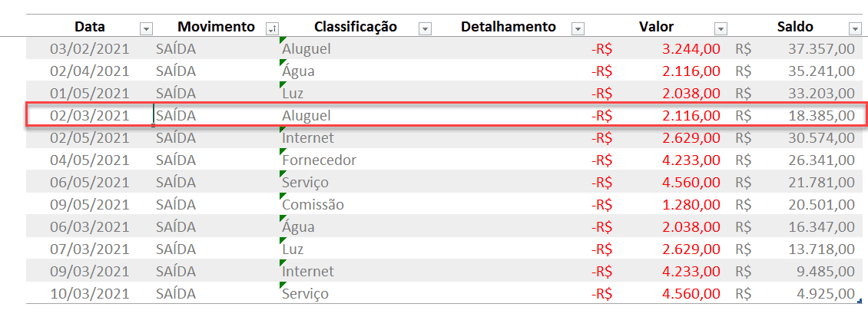Select the Saldo cell showing 37.357,00
The height and width of the screenshot is (317, 868).
coord(796,48)
